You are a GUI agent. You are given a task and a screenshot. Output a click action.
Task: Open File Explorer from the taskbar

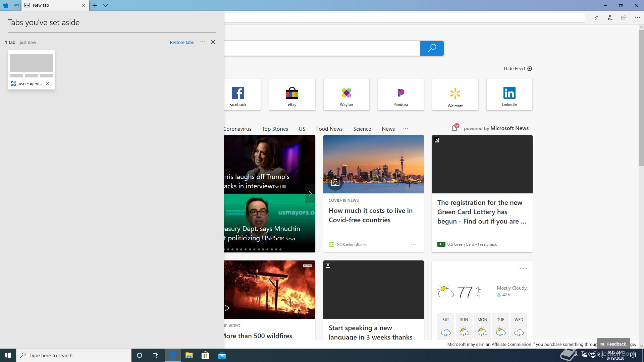point(189,355)
